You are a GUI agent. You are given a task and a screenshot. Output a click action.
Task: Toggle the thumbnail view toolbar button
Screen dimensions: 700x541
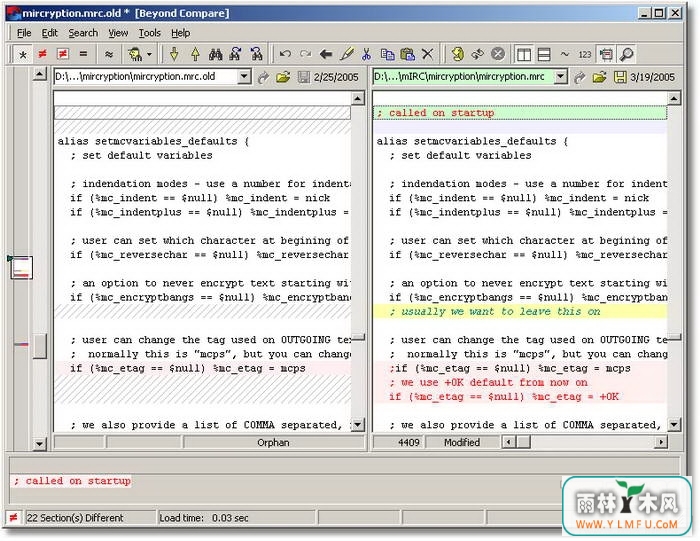click(x=606, y=54)
